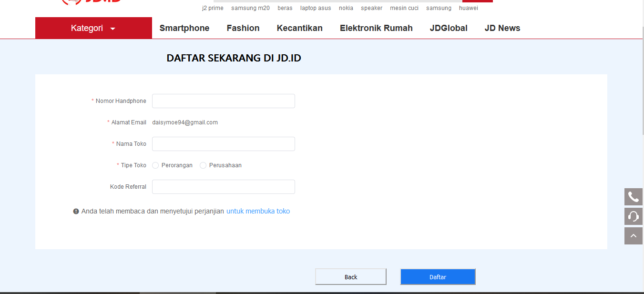This screenshot has width=644, height=294.
Task: Open the Elektronik Rumah menu
Action: tap(376, 28)
